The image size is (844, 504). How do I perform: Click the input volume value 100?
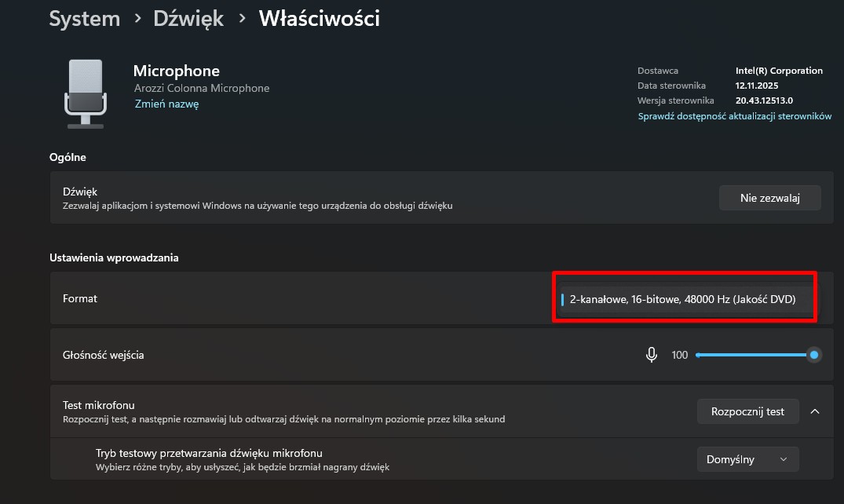click(x=680, y=356)
